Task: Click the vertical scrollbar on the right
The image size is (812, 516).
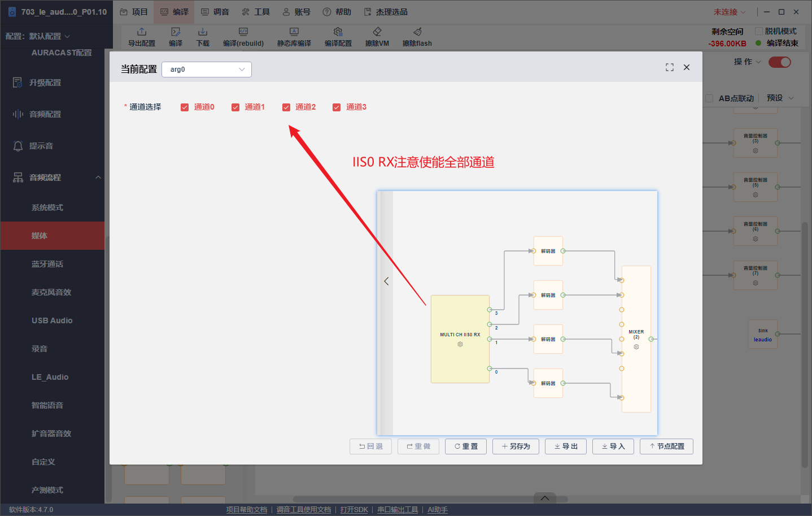Action: [x=805, y=345]
